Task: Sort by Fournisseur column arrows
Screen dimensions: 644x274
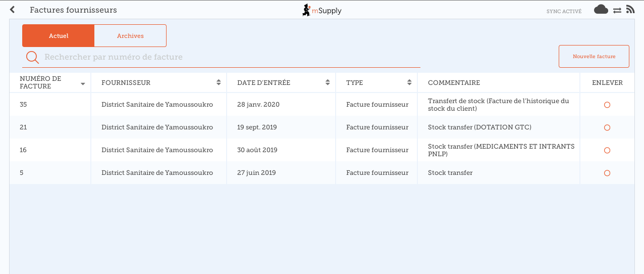Action: click(x=219, y=82)
